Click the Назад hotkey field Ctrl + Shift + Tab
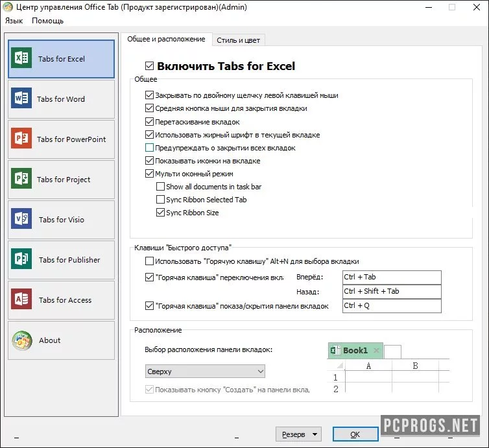489x448 pixels. point(392,292)
